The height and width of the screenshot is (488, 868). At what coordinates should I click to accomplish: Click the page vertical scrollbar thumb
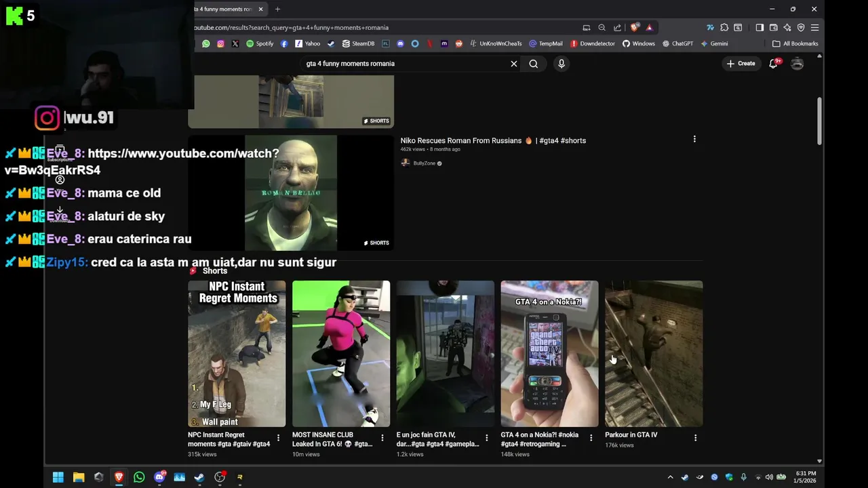(x=820, y=121)
